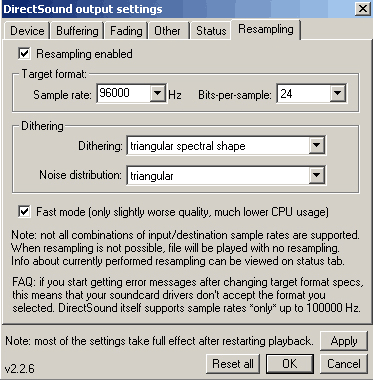
Task: Expand the Noise distribution dropdown arrow
Action: [x=316, y=175]
